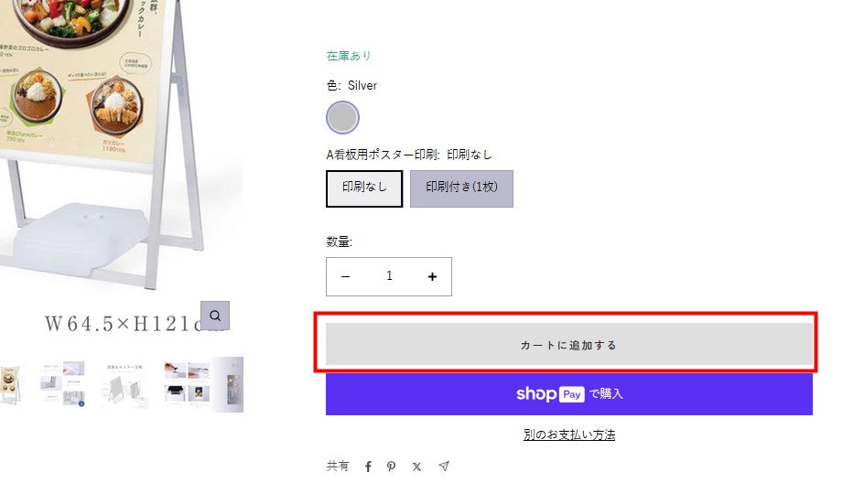Share the product on Pinterest
This screenshot has width=843, height=504.
click(x=392, y=466)
